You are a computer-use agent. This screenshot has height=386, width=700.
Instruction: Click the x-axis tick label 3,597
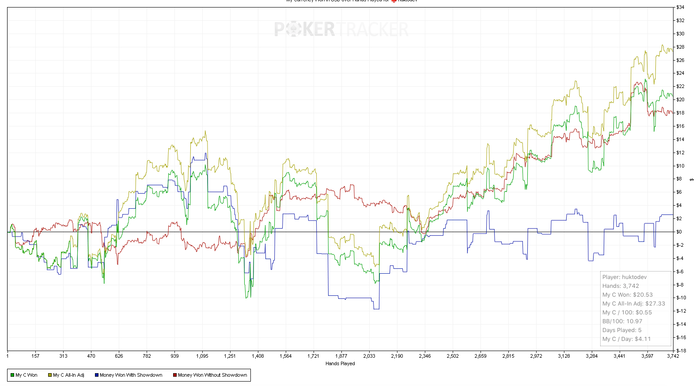tap(647, 356)
